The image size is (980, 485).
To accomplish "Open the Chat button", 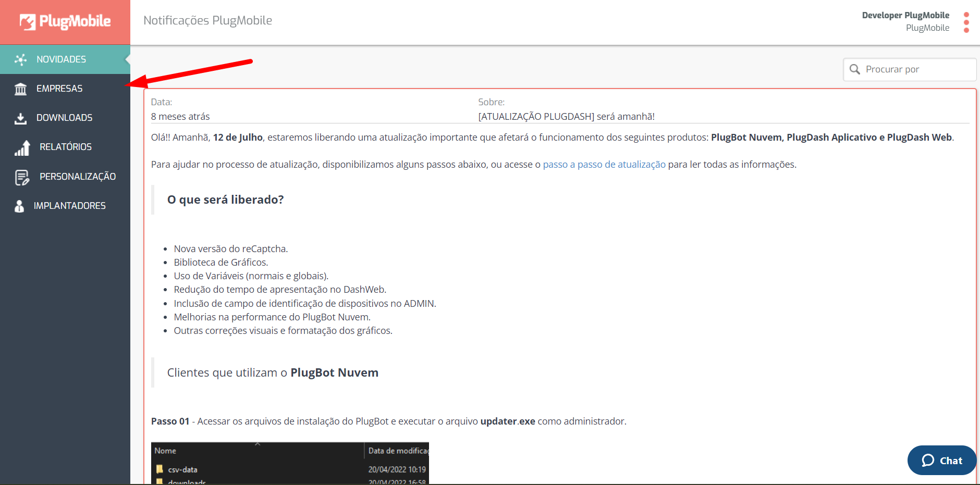I will coord(941,461).
